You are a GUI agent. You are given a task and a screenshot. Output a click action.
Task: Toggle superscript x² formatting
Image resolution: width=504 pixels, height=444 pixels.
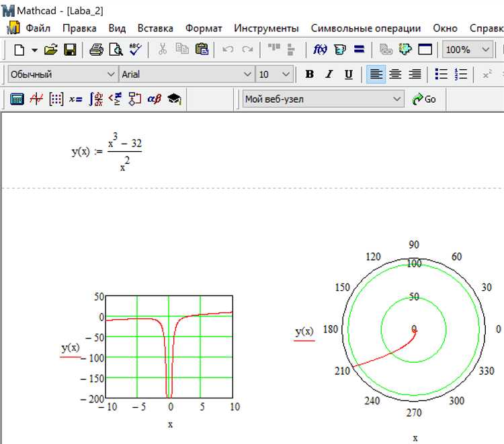click(487, 74)
